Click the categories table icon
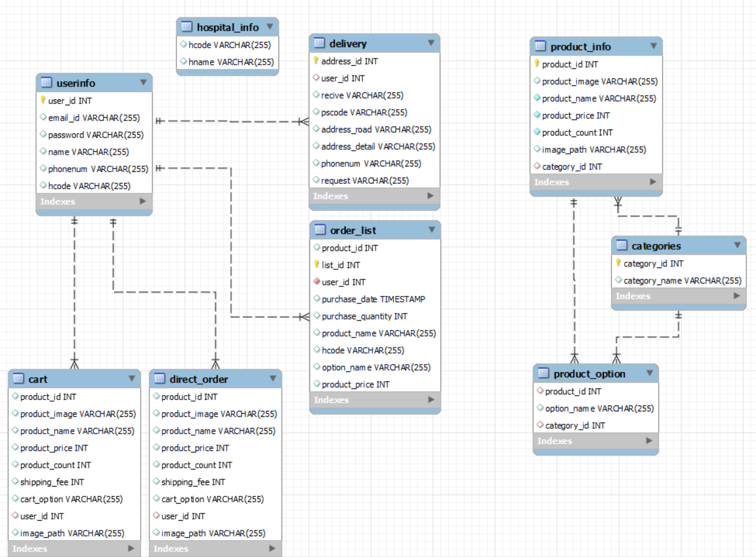Viewport: 756px width, 557px height. pos(621,245)
